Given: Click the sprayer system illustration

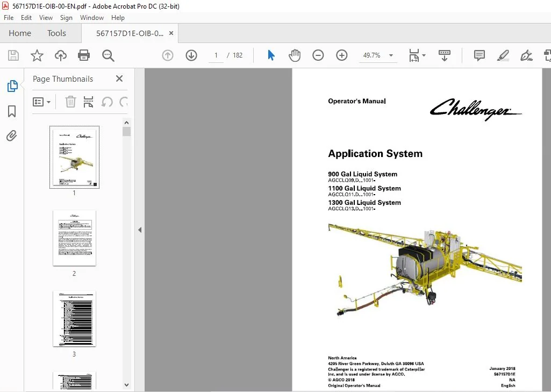Looking at the screenshot, I should pos(425,269).
